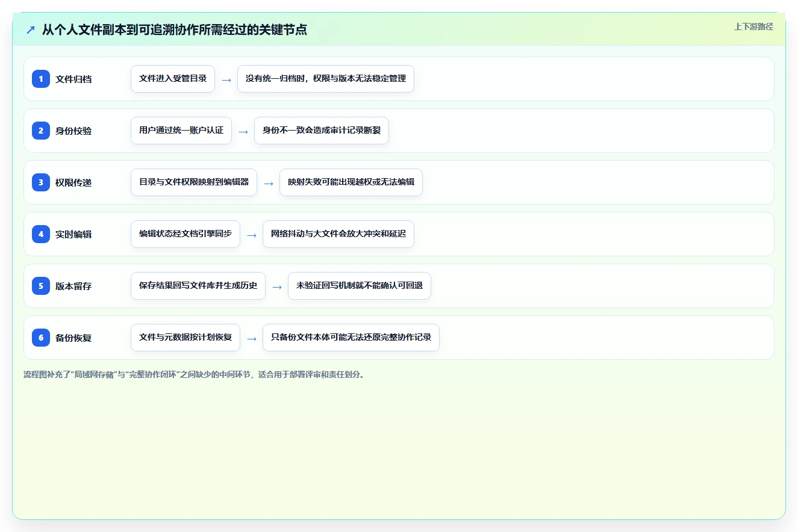Select the 网络抖动与大文件会放大冲突和延迟 box

(338, 234)
